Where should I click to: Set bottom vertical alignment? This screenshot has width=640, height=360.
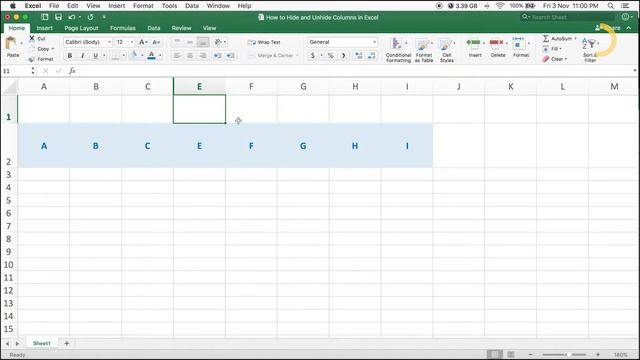coord(202,42)
